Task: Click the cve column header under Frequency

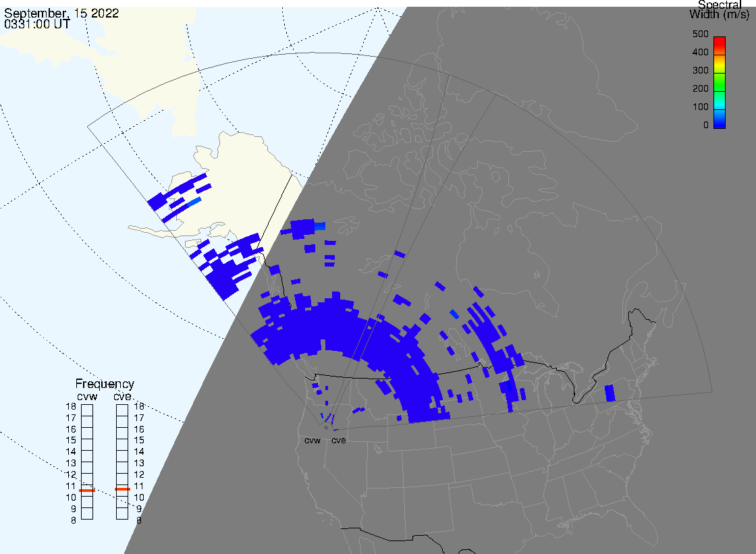Action: point(122,396)
